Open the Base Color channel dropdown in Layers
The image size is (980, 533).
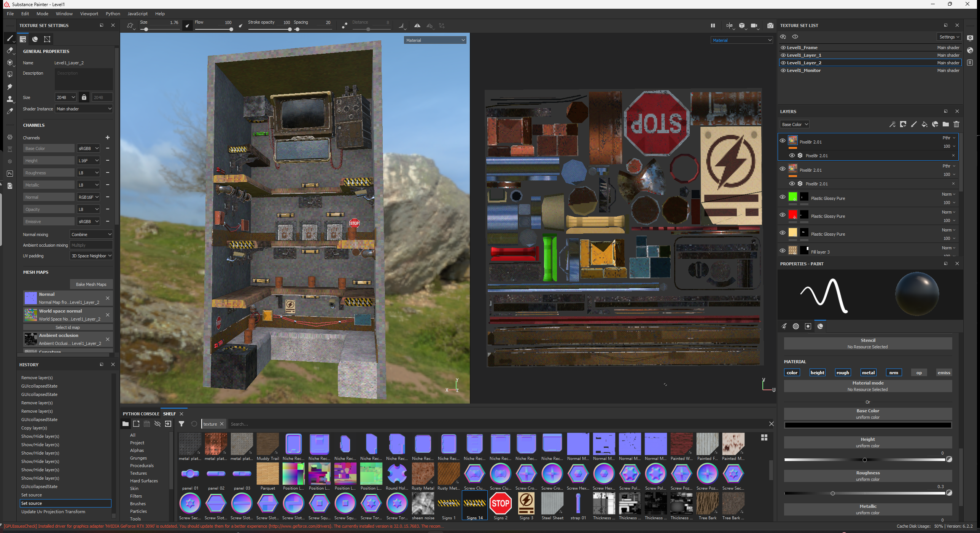pos(794,124)
